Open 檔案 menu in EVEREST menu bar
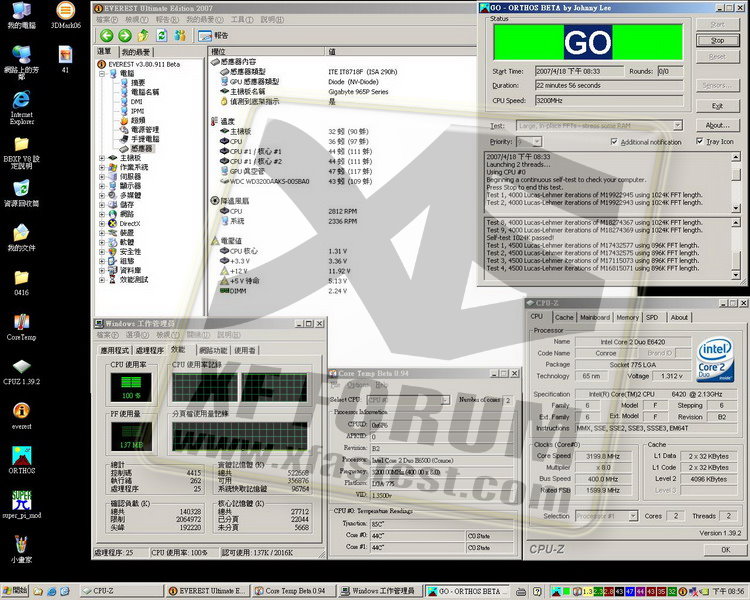The height and width of the screenshot is (600, 750). 107,20
